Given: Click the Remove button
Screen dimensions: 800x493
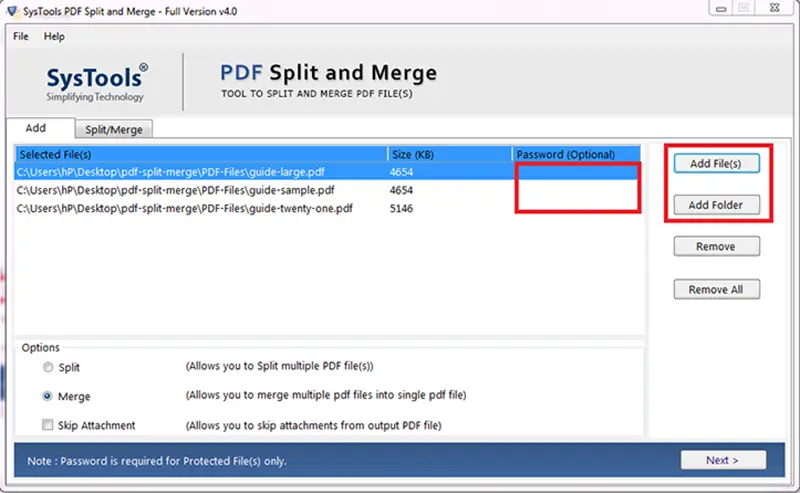Looking at the screenshot, I should click(x=716, y=246).
